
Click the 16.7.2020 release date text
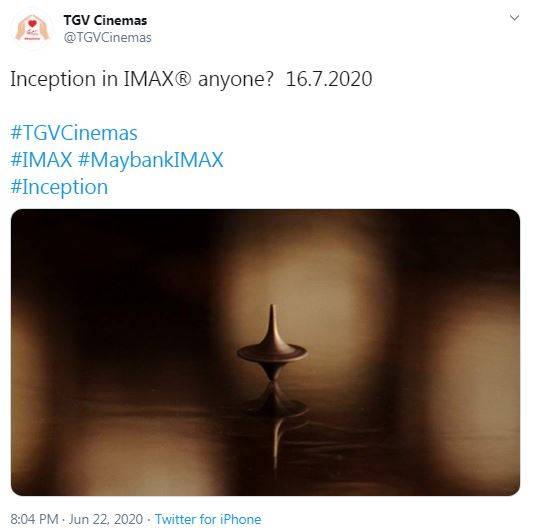(329, 79)
